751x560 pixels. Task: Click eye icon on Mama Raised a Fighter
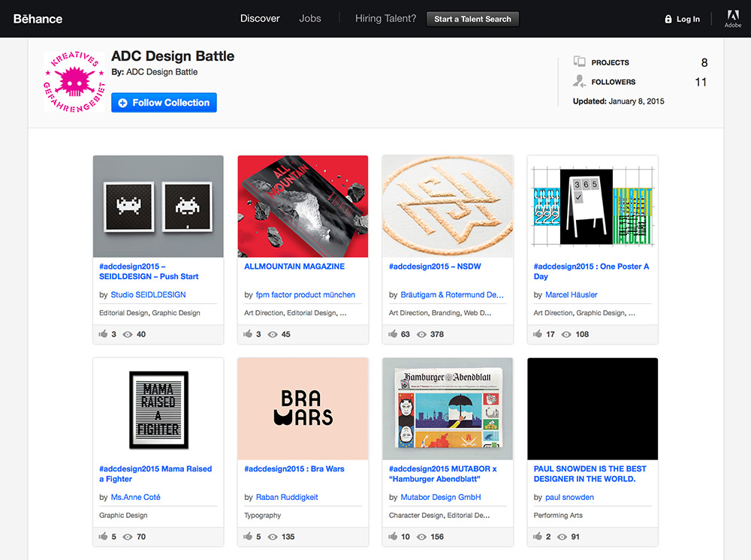(x=128, y=537)
